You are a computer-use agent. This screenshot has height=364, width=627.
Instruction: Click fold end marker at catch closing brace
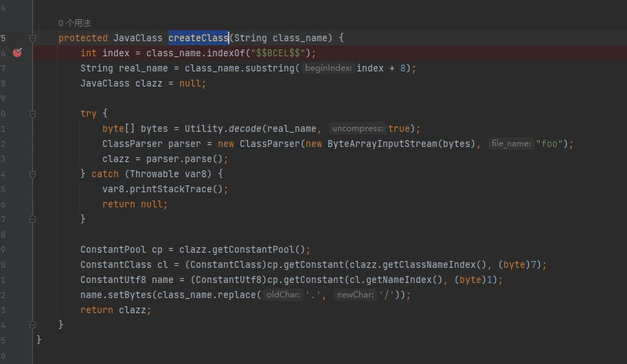(32, 219)
